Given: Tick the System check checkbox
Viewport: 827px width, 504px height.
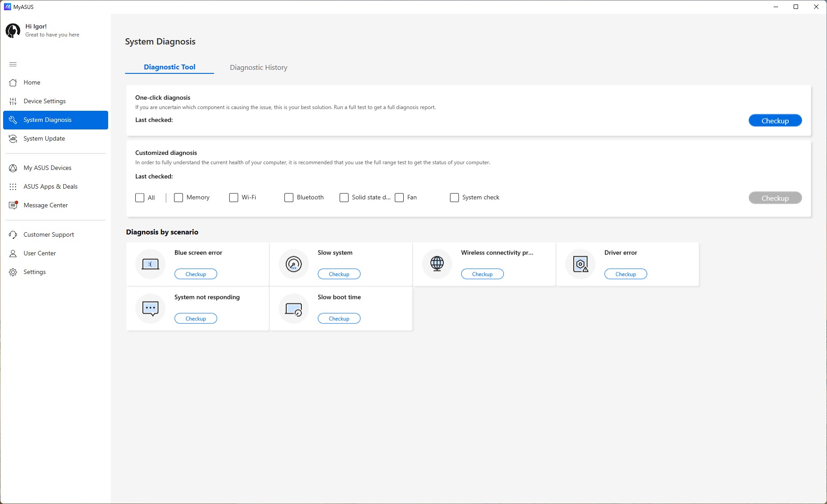Looking at the screenshot, I should pos(454,198).
